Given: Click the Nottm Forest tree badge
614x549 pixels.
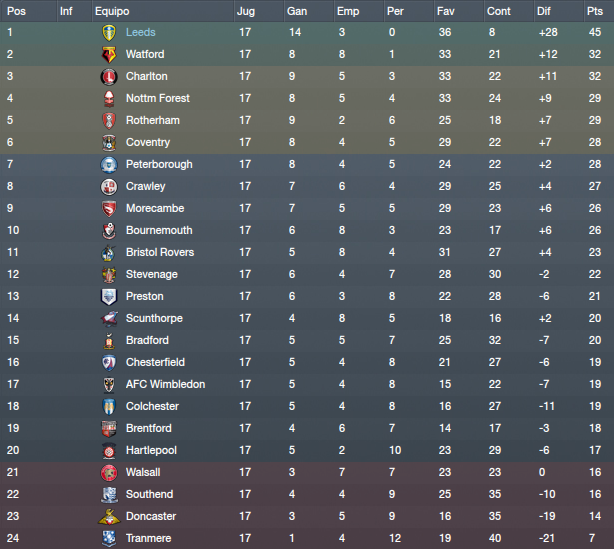Looking at the screenshot, I should (x=109, y=98).
